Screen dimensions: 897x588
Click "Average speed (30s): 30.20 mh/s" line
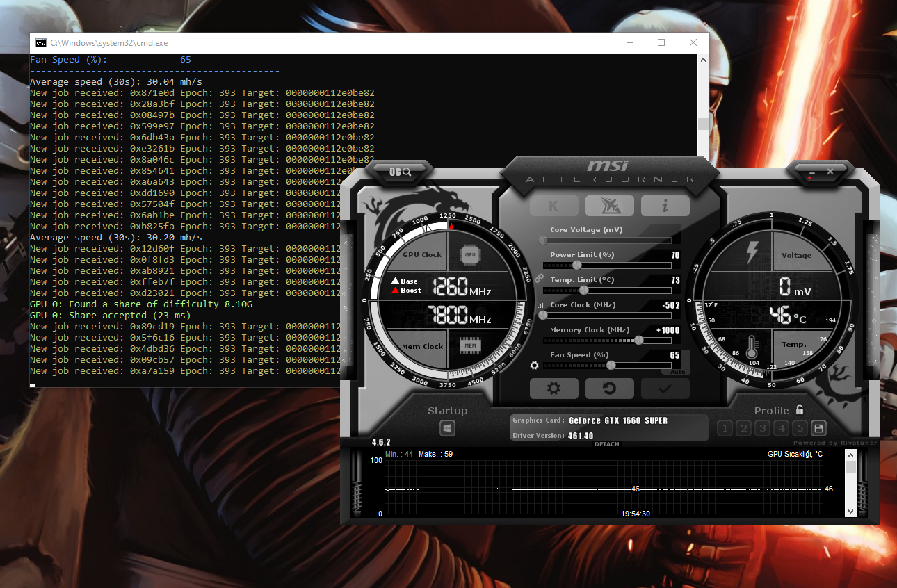click(115, 238)
